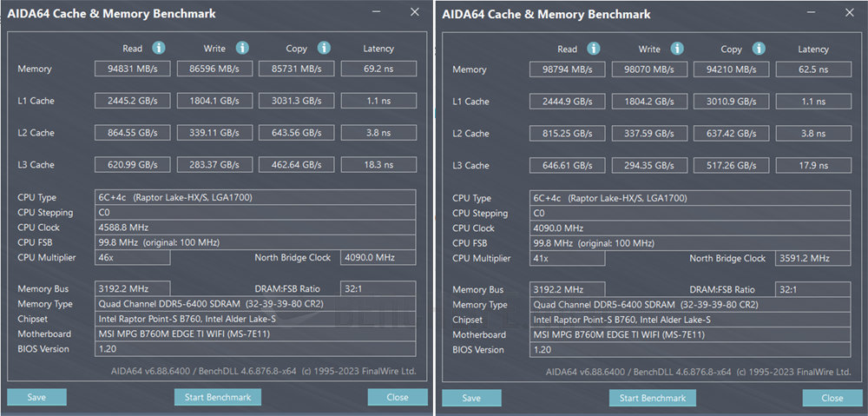This screenshot has height=416, width=868.
Task: Click Write info icon in right window
Action: pos(677,49)
